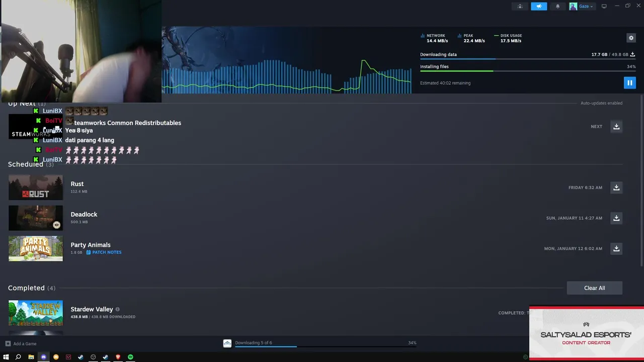Enter Big Picture mode via monitor icon
Screen dimensions: 644x362
(604, 6)
